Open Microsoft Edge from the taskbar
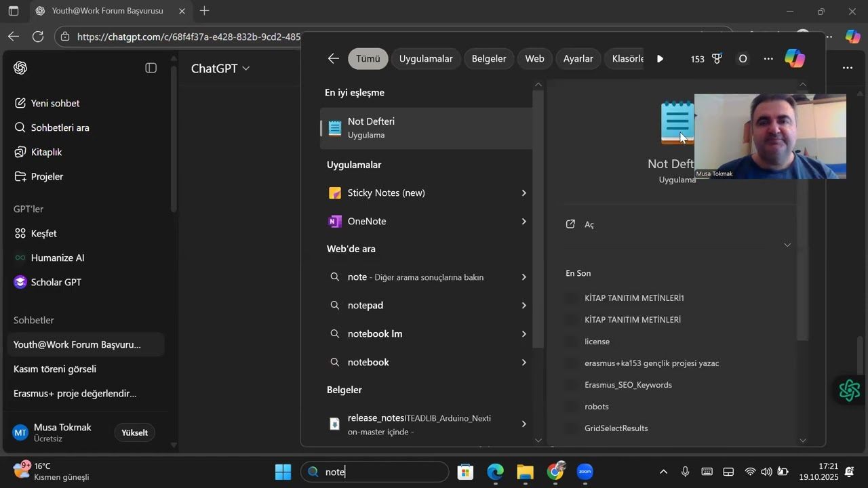868x488 pixels. pos(495,472)
